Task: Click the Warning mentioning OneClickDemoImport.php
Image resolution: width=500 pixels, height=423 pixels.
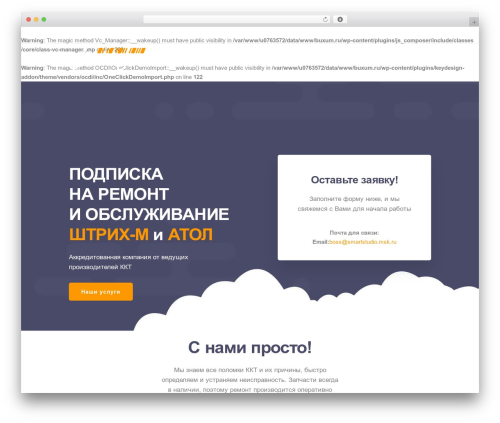Action: pos(243,72)
